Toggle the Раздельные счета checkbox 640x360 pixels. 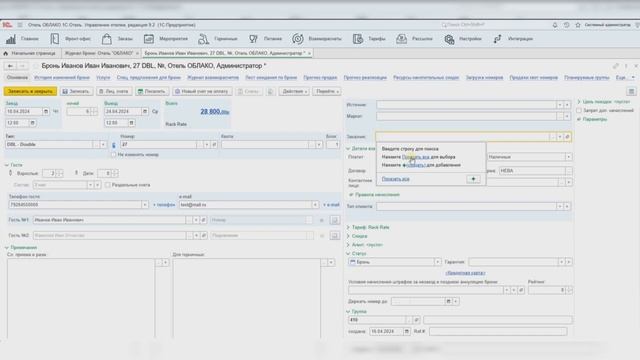point(108,185)
